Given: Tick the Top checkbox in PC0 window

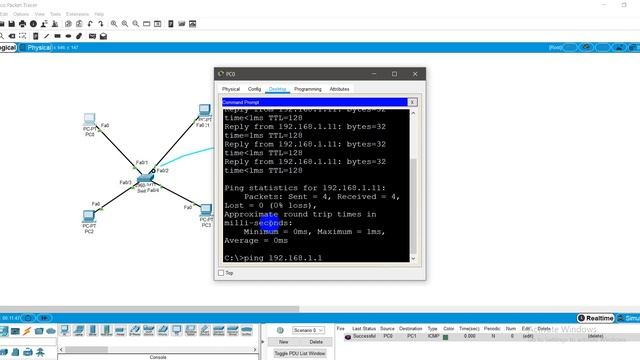Looking at the screenshot, I should coord(221,273).
